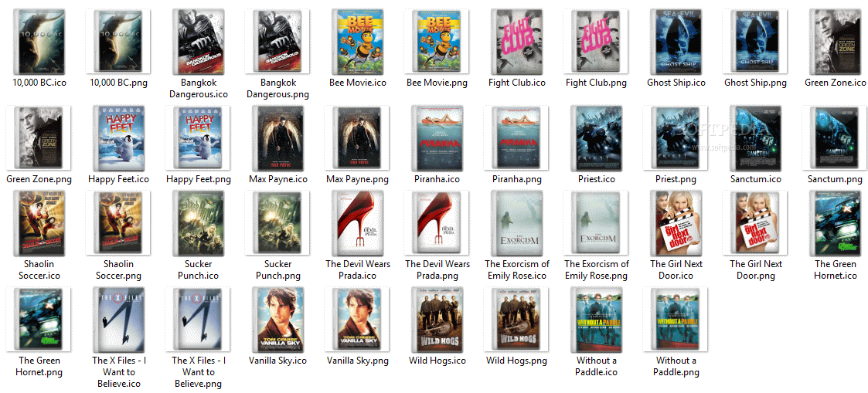Select the Sucker Punch.png image
Image resolution: width=868 pixels, height=393 pixels.
click(277, 223)
